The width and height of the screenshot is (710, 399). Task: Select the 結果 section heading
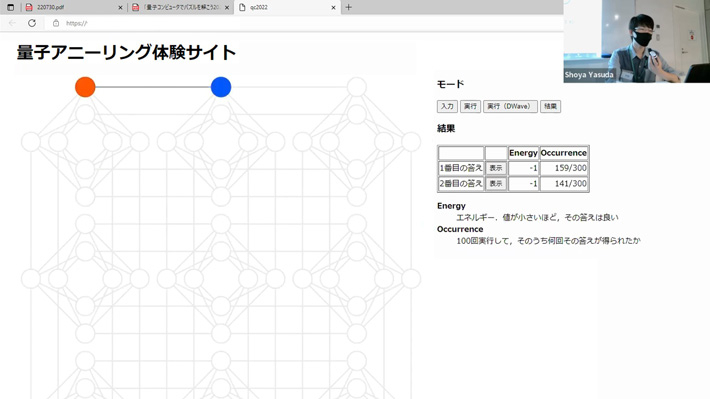pyautogui.click(x=446, y=129)
